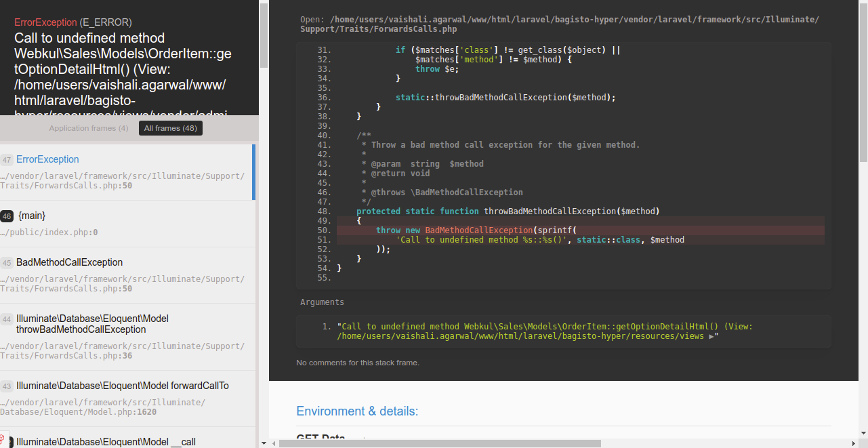868x448 pixels.
Task: Click the '(E_ERROR)' label in header
Action: 106,22
